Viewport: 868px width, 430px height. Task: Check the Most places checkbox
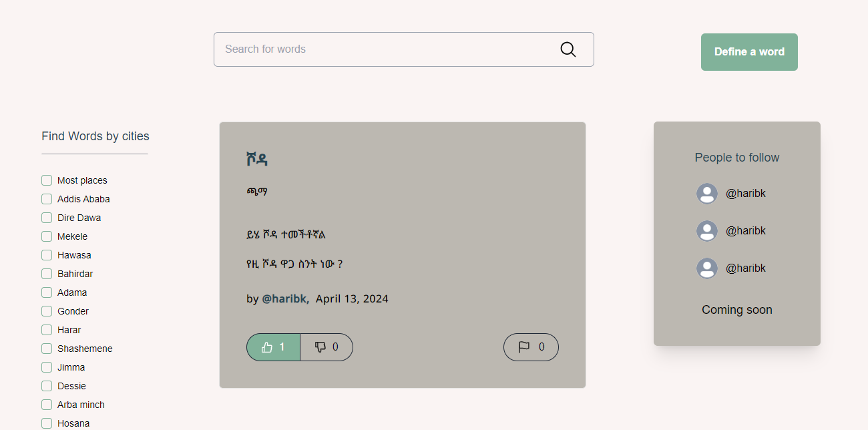coord(47,180)
